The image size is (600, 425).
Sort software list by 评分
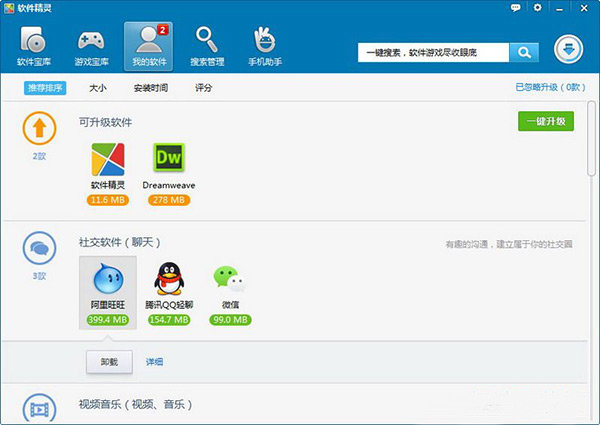pos(203,88)
